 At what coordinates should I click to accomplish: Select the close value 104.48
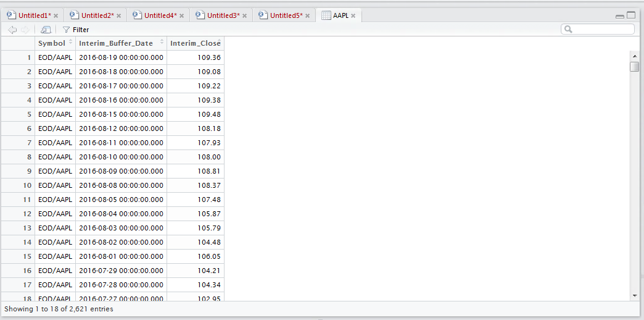click(196, 242)
